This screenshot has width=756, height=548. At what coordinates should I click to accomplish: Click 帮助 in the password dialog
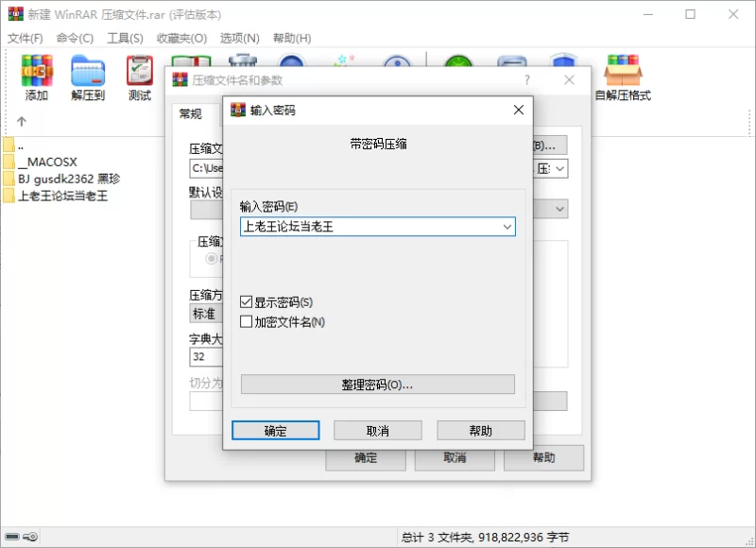click(x=481, y=431)
